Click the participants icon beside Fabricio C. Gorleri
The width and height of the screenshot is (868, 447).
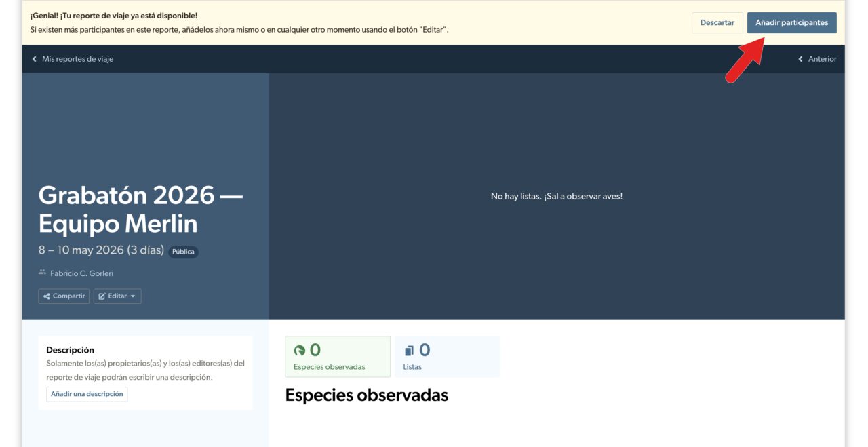[x=42, y=273]
